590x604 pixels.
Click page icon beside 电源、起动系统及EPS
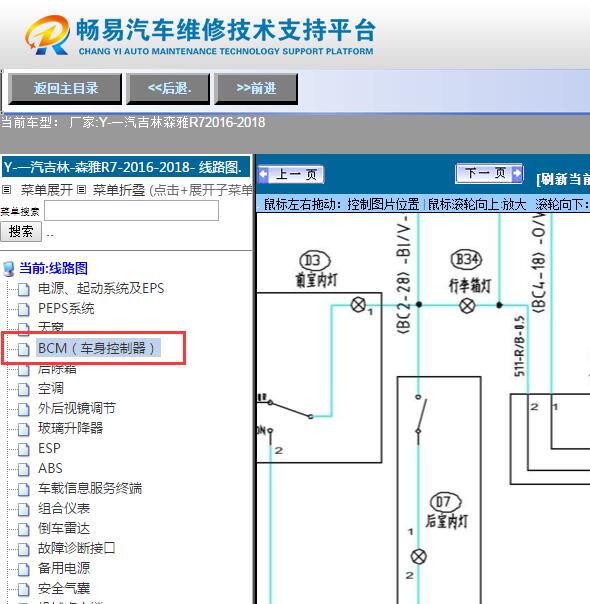23,289
